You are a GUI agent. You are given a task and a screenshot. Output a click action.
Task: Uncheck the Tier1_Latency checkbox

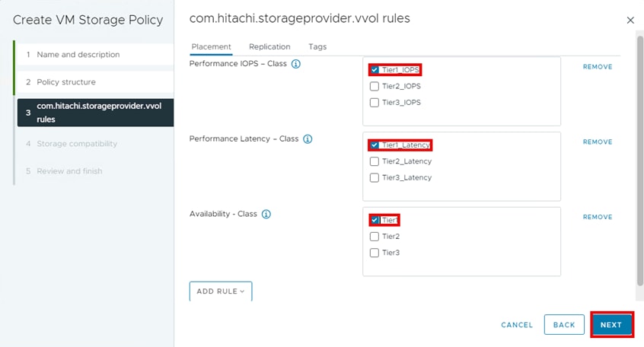click(x=375, y=145)
